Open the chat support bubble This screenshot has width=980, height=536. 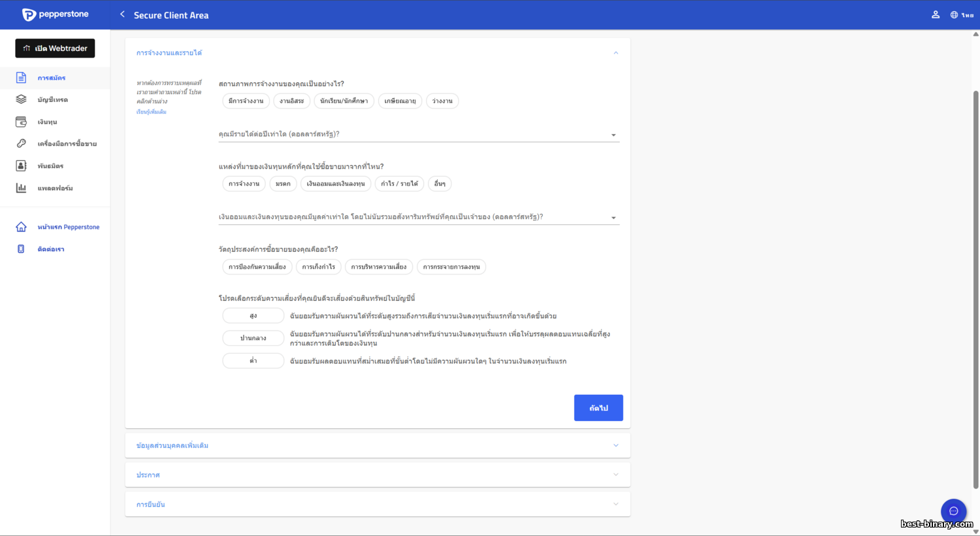pyautogui.click(x=953, y=511)
